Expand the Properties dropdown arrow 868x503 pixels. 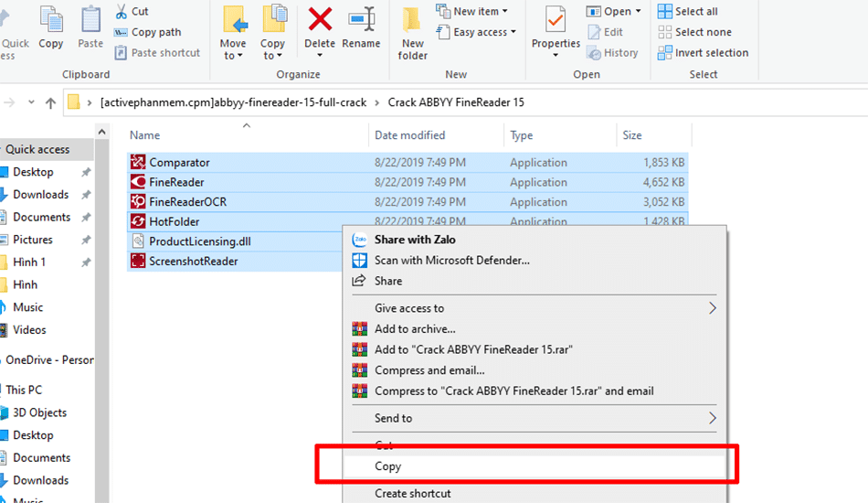tap(556, 56)
